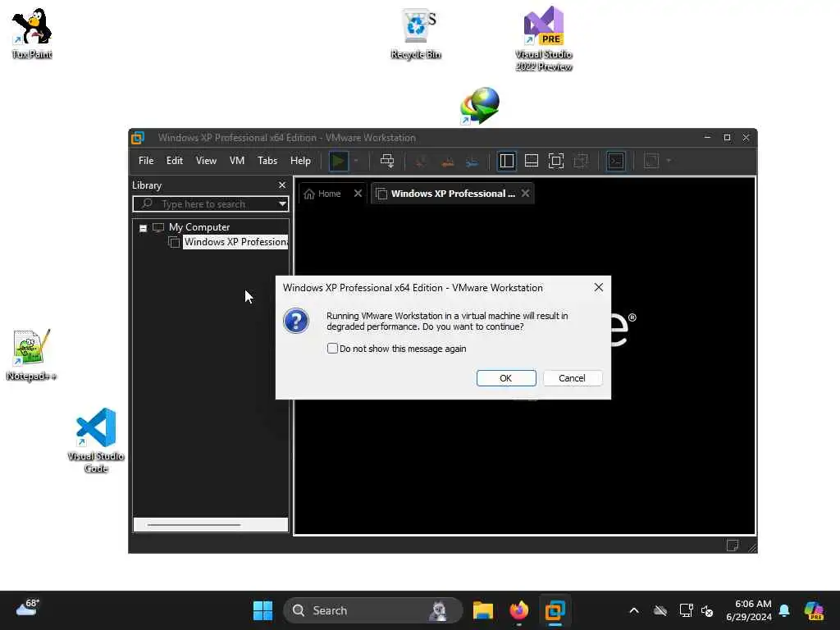The image size is (840, 630).
Task: Click the Internet Download Manager globe desktop icon
Action: tap(479, 106)
